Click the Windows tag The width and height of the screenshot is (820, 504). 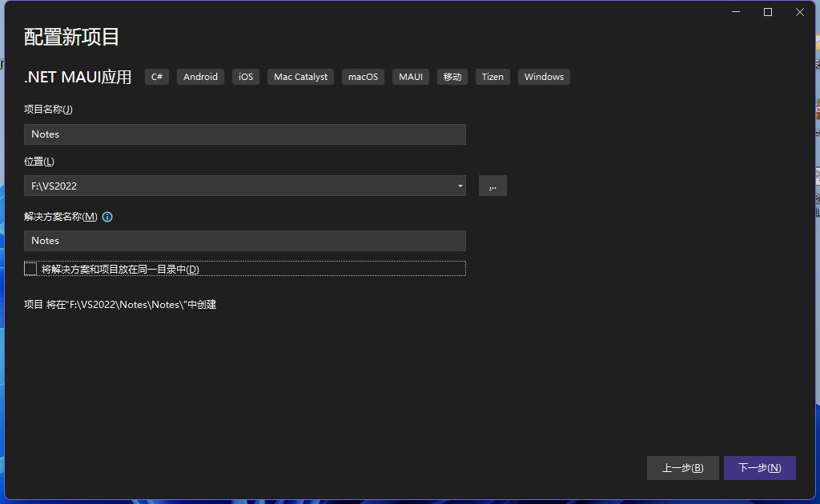click(544, 77)
